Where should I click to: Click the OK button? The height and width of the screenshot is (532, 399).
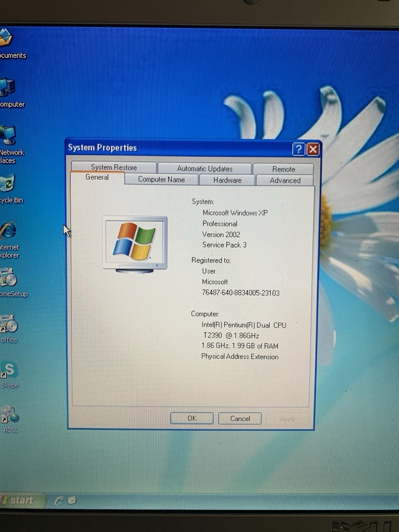coord(192,418)
